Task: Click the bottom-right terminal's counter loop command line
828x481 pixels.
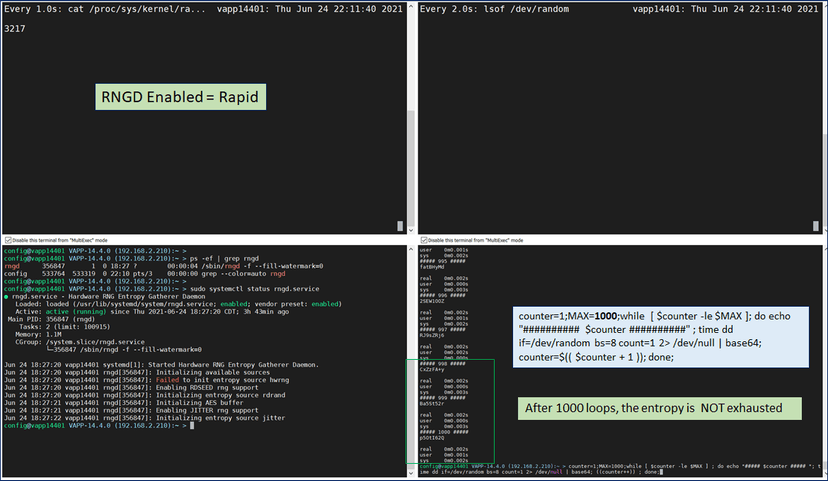Action: pos(620,467)
